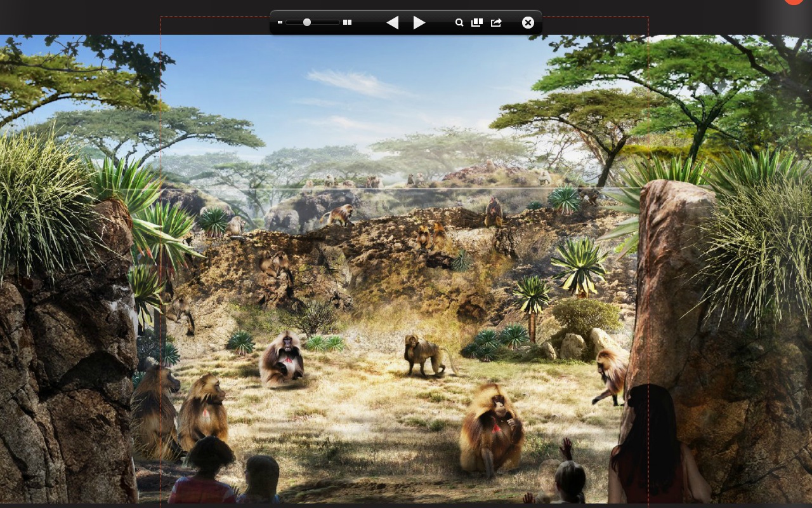Viewport: 812px width, 508px height.
Task: Click midway along the zoom slider track
Action: (314, 22)
